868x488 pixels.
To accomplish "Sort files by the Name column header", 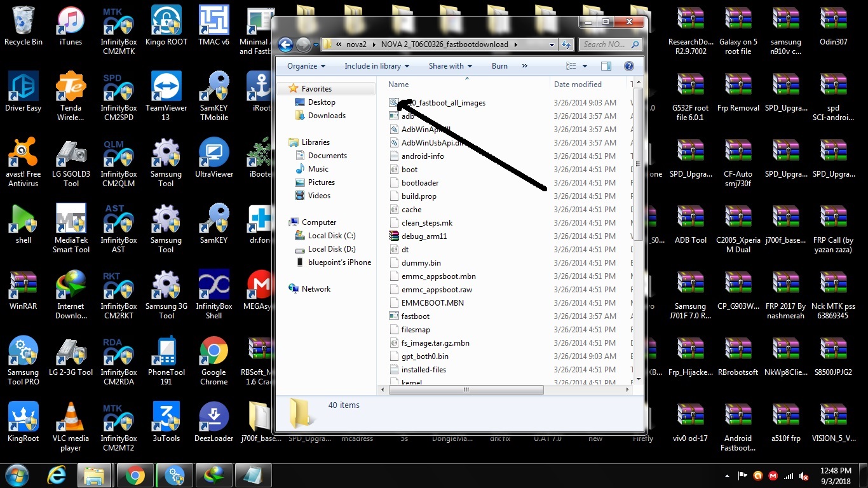I will pyautogui.click(x=467, y=84).
